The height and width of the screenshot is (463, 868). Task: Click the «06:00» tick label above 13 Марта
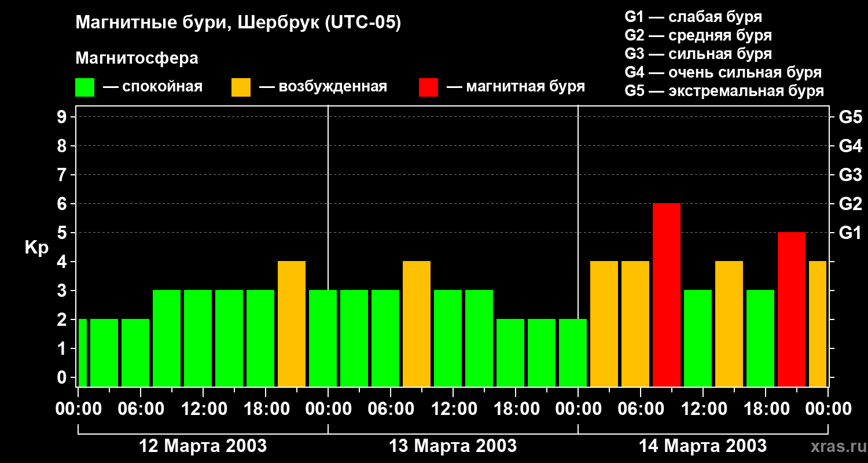tap(391, 409)
